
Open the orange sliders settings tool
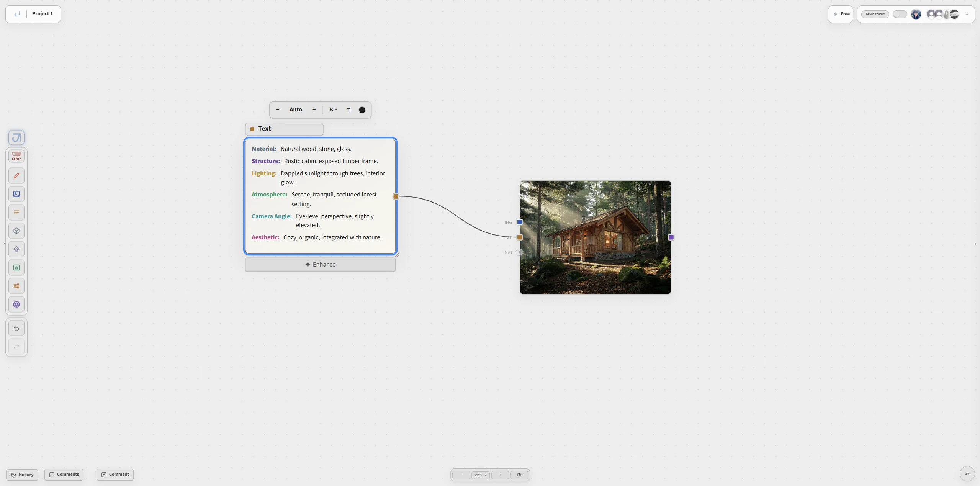pyautogui.click(x=16, y=286)
